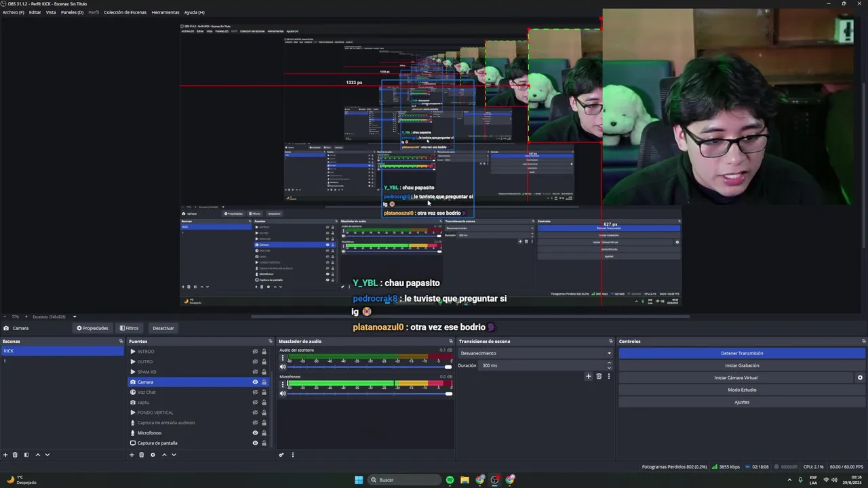Viewport: 868px width, 488px height.
Task: Show the INTROO source eye icon
Action: click(x=255, y=352)
